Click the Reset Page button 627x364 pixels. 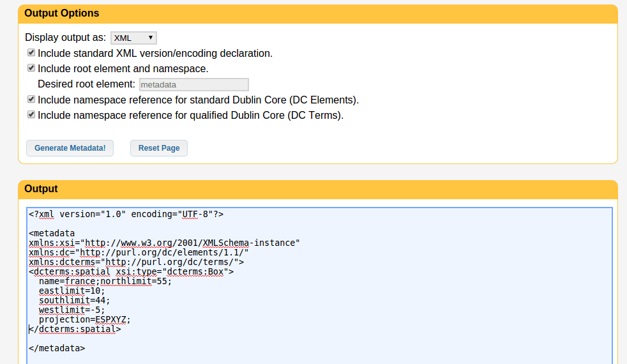(159, 148)
